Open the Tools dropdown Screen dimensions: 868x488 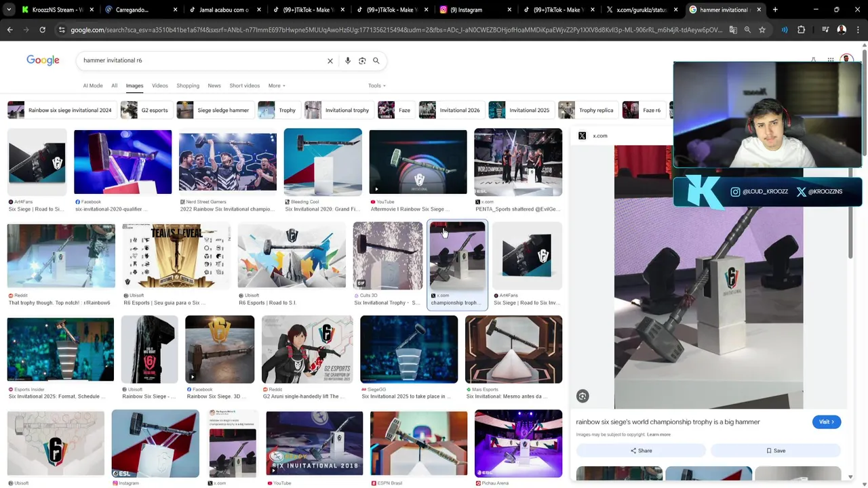(x=377, y=85)
